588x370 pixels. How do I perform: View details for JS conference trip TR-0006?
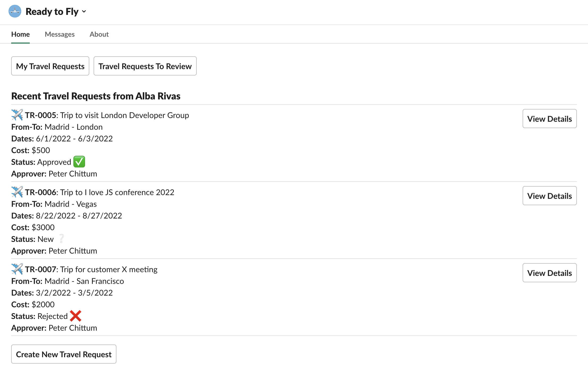[x=549, y=196]
